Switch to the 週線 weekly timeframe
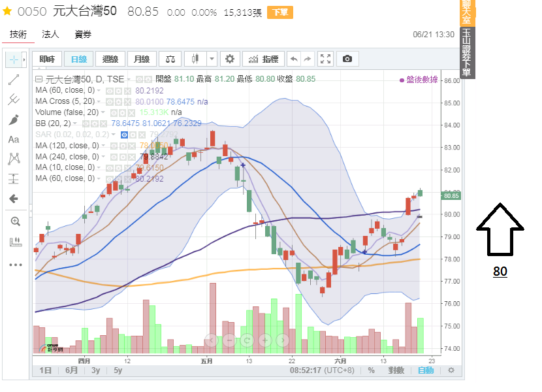This screenshot has height=392, width=542. [x=110, y=59]
